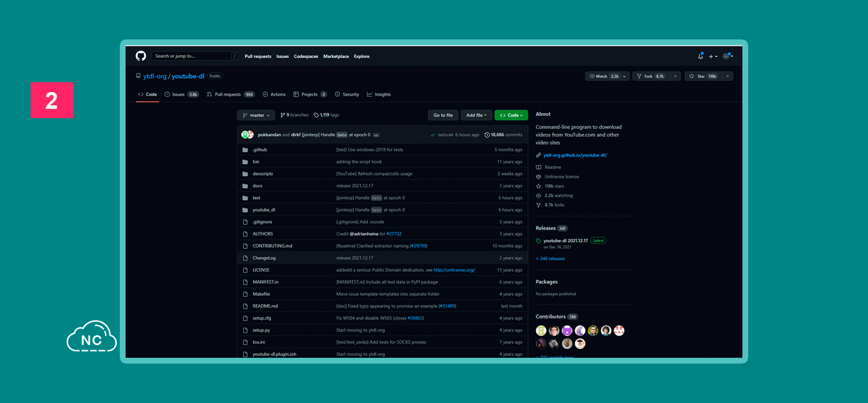Click pukkandan's commit author avatar

245,135
